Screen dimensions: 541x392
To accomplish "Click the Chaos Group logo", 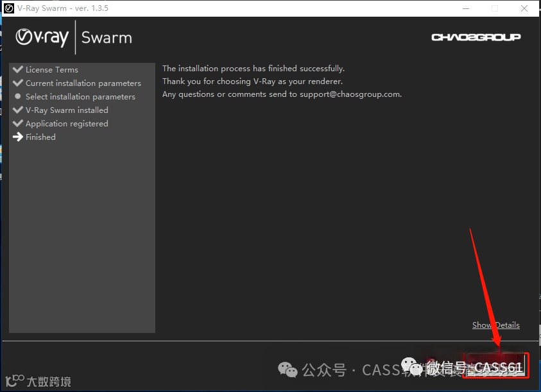I will (476, 37).
